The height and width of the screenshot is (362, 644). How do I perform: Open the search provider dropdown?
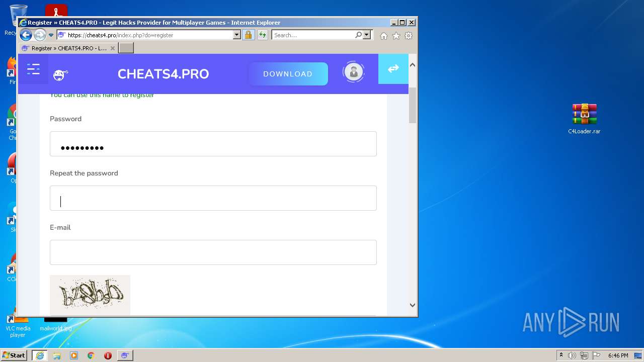tap(367, 35)
